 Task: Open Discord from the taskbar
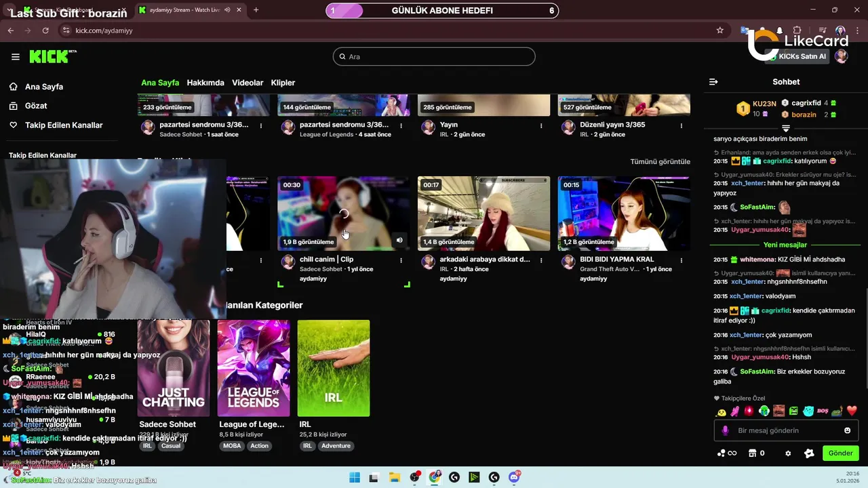coord(514,477)
